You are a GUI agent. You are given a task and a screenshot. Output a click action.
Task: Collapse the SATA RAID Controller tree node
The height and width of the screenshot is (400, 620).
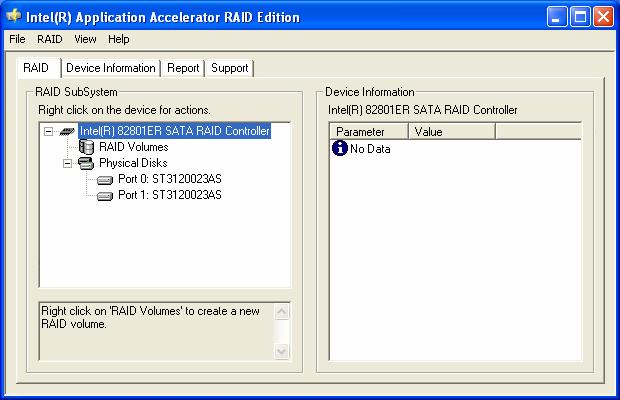[x=48, y=131]
